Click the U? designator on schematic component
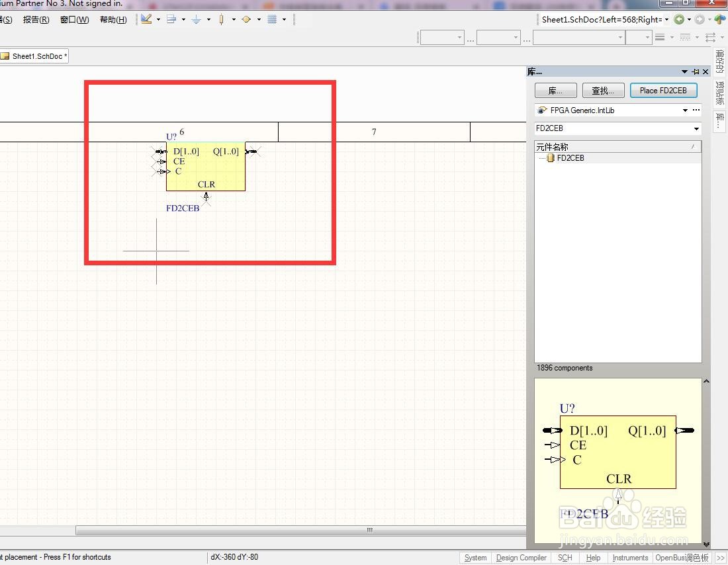728x565 pixels. coord(171,136)
